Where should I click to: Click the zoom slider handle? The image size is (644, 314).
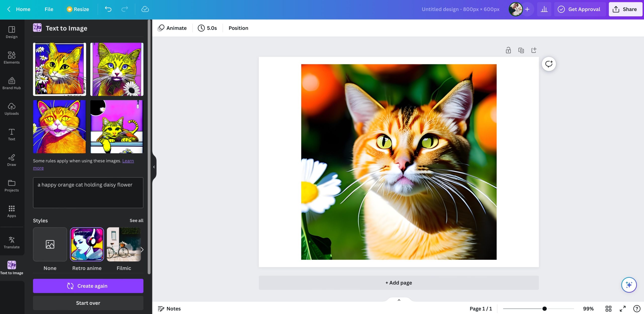click(544, 309)
